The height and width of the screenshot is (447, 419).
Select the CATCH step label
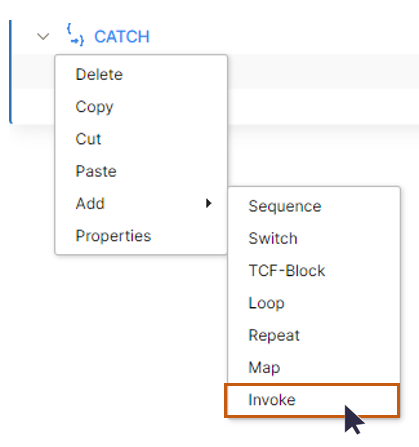tap(122, 37)
